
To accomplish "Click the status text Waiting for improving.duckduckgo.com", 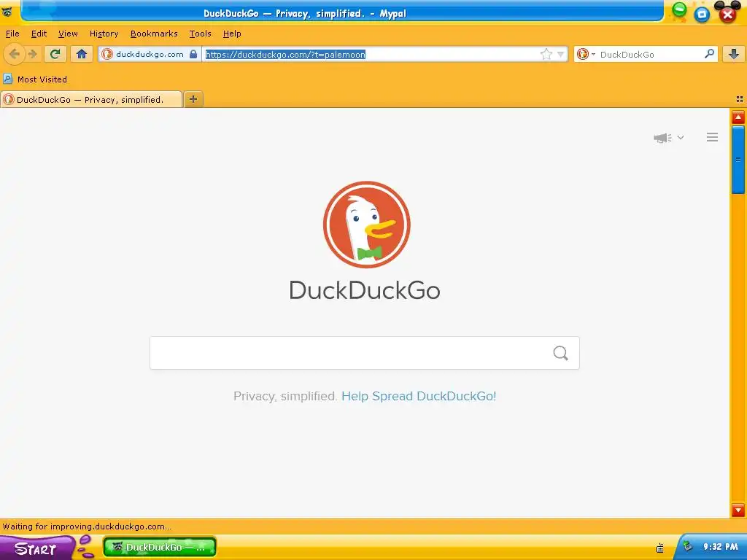I will point(88,526).
